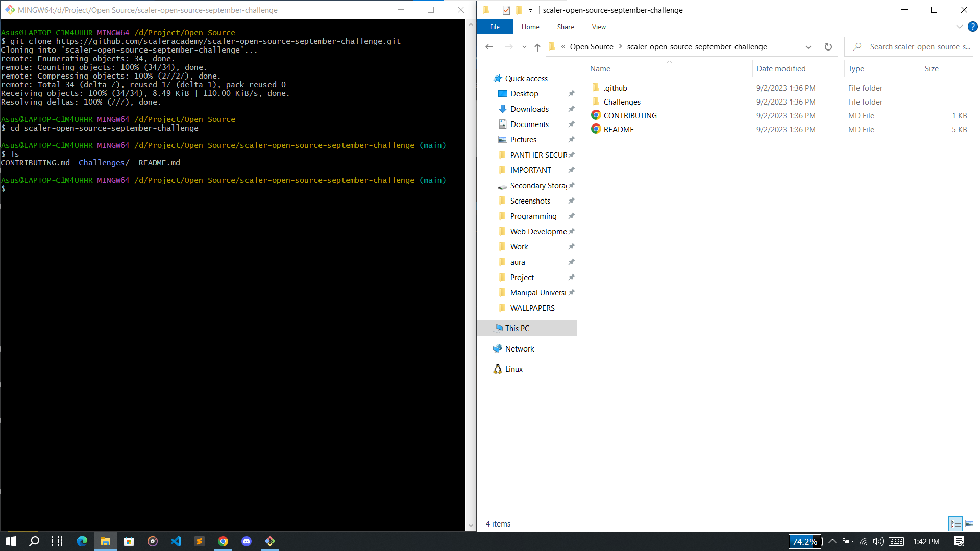Screen dimensions: 980x551
Task: Click the Git Bash icon on the taskbar
Action: tap(269, 541)
